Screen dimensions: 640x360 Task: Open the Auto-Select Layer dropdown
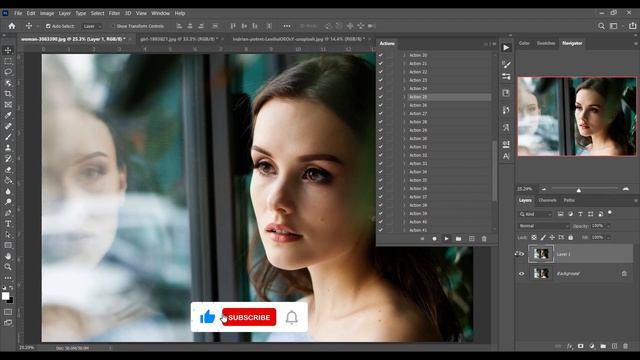coord(91,26)
